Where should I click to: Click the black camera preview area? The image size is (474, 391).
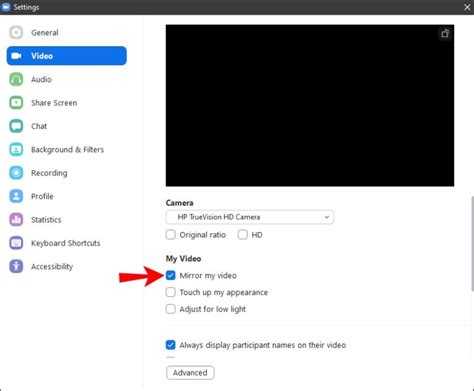pos(310,105)
